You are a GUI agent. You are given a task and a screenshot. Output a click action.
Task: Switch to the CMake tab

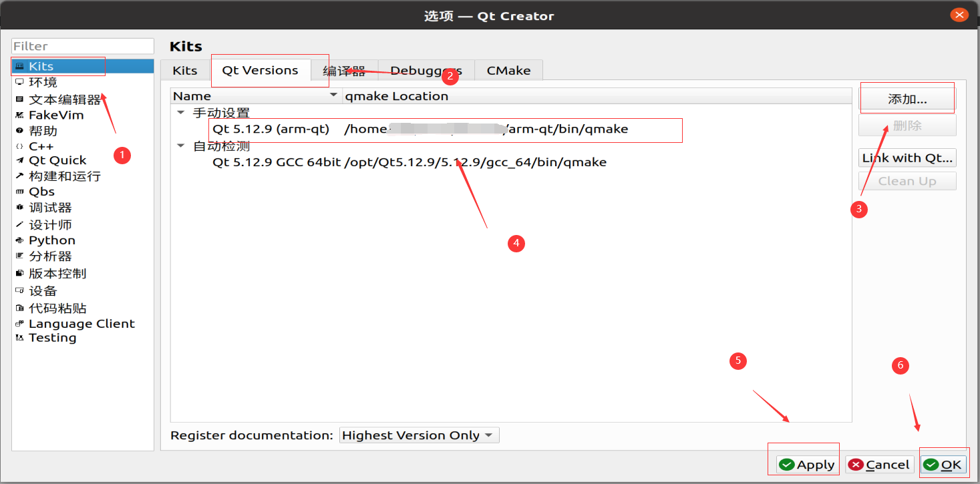[x=508, y=70]
